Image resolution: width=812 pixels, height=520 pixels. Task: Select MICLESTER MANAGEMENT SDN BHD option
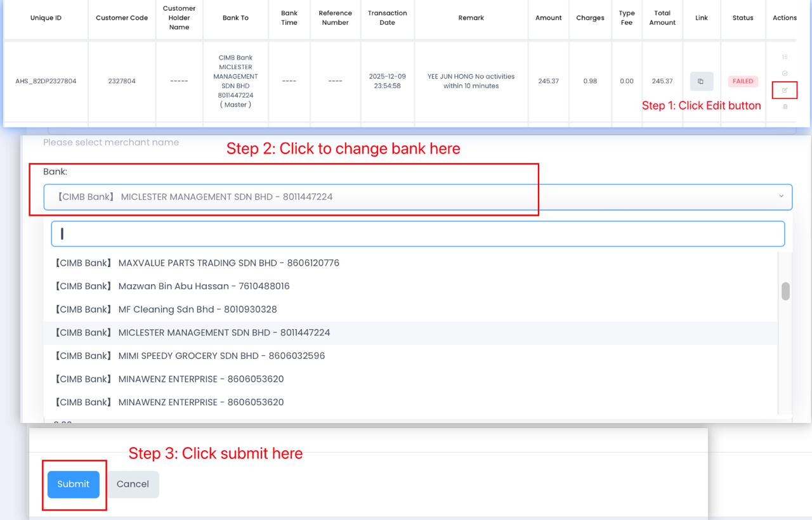click(193, 333)
